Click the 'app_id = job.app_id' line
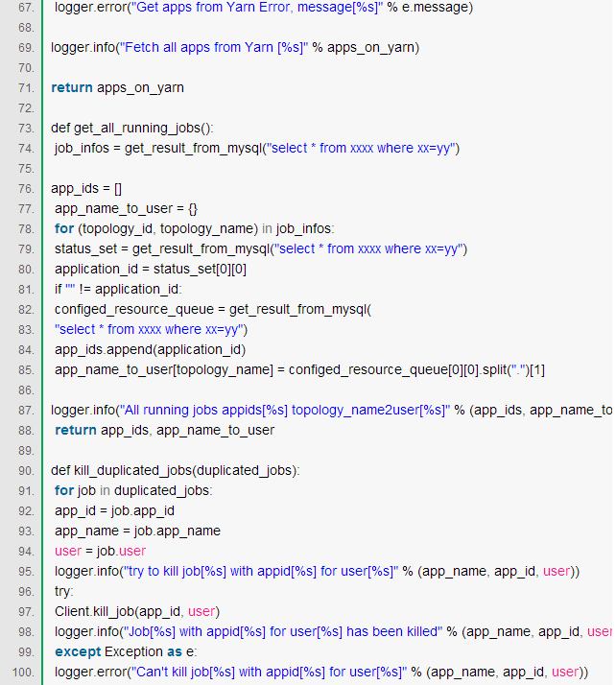The height and width of the screenshot is (685, 616). 114,510
